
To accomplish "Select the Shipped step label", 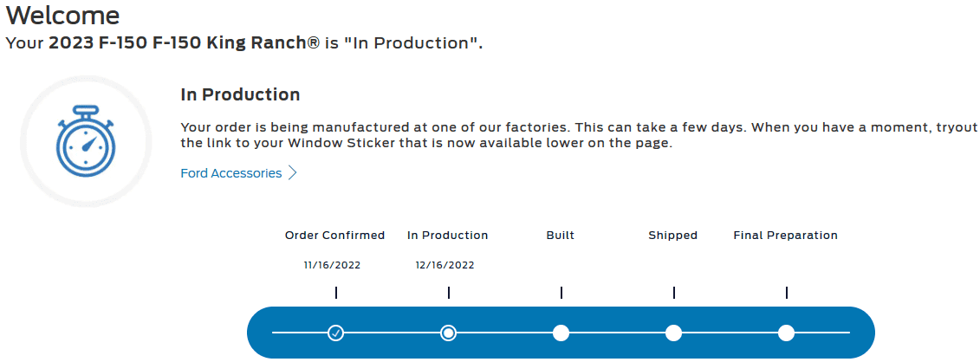I will point(672,236).
